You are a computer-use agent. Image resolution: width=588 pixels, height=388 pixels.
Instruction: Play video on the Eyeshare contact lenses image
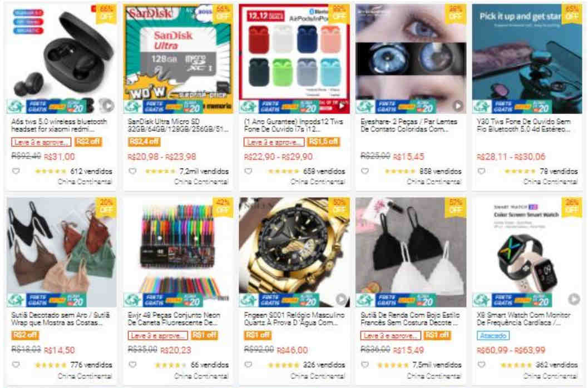(457, 106)
